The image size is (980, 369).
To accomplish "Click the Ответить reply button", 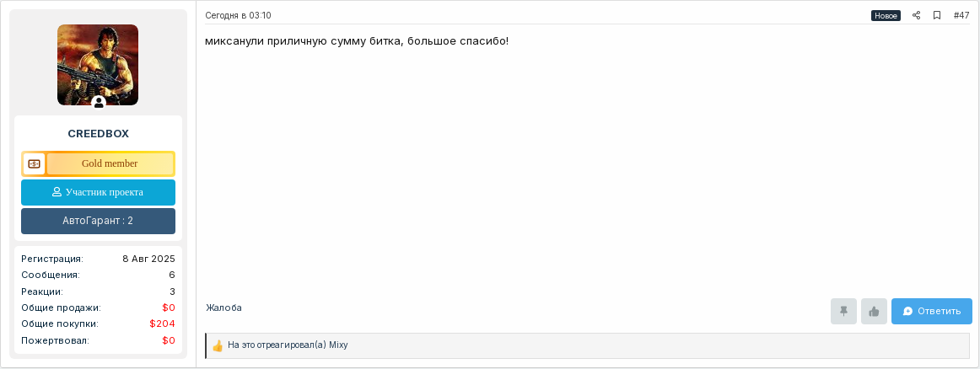I will click(931, 311).
